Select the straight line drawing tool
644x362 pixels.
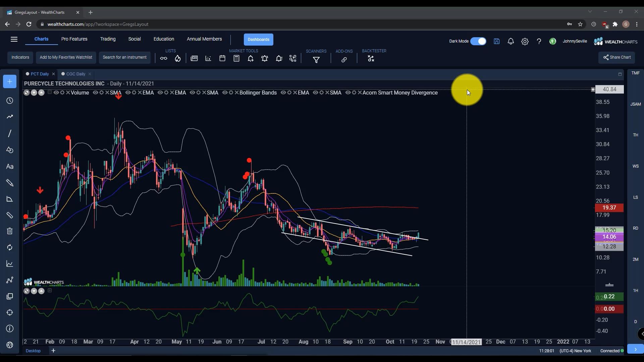coord(10,133)
